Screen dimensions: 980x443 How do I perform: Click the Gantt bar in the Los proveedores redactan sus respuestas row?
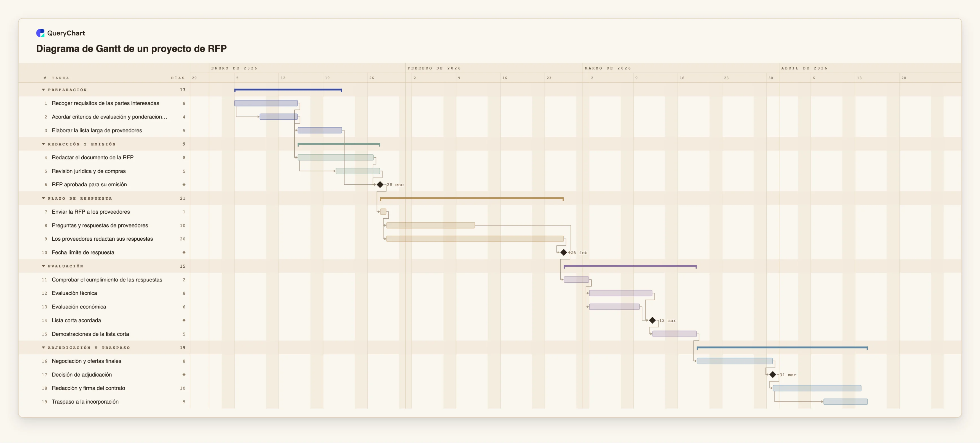click(x=475, y=239)
